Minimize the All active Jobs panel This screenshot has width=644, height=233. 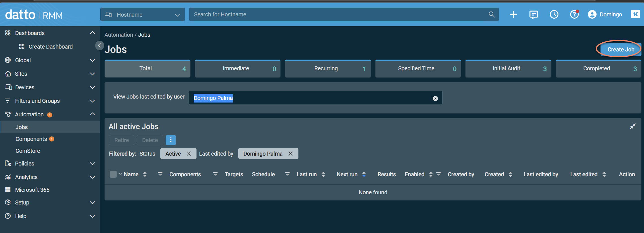click(x=633, y=126)
